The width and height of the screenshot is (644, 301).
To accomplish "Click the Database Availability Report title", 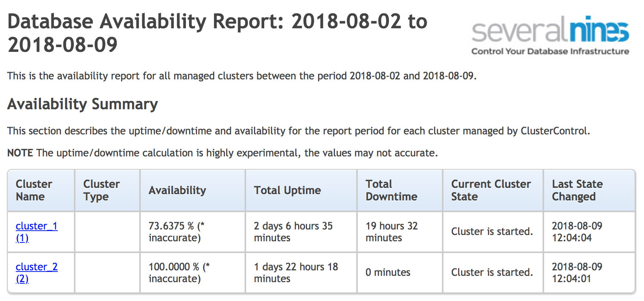I will [x=217, y=33].
